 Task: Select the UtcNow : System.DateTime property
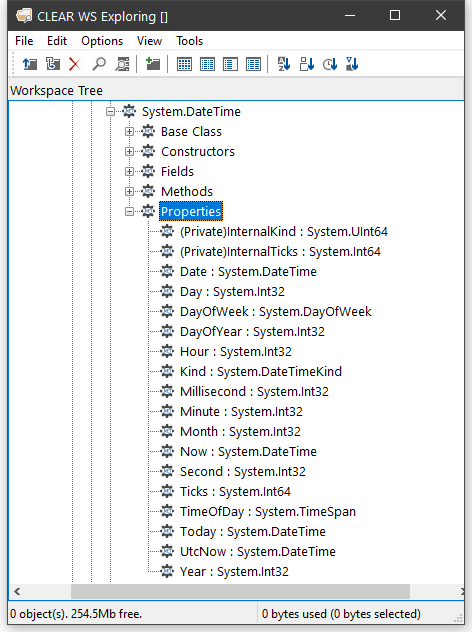pyautogui.click(x=258, y=551)
